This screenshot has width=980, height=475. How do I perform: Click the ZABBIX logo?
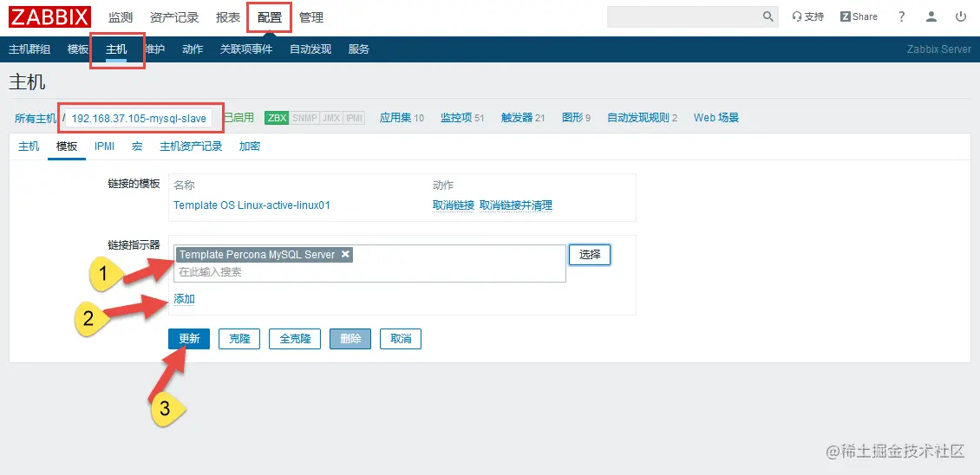click(49, 16)
